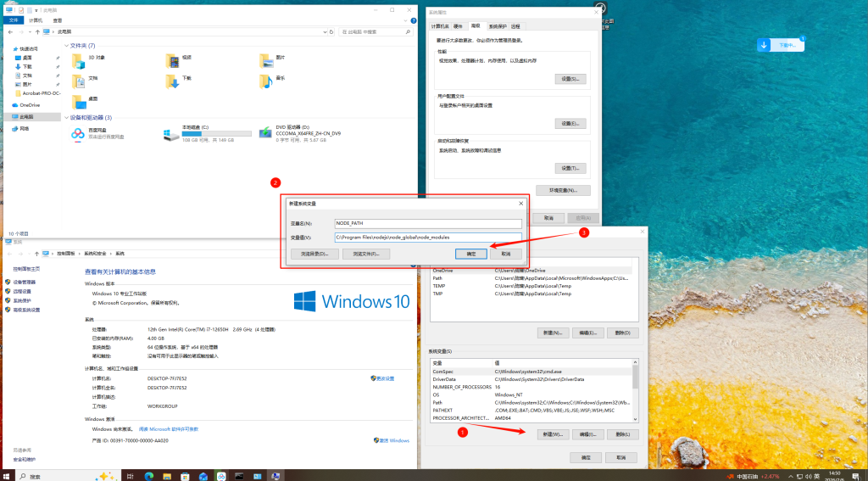
Task: Click File Explorer's up-directory arrow
Action: [37, 32]
